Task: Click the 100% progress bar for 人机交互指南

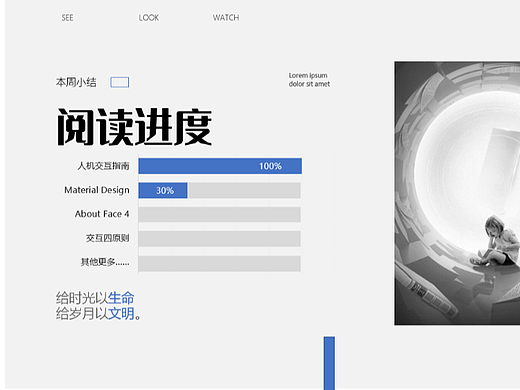Action: pos(220,166)
